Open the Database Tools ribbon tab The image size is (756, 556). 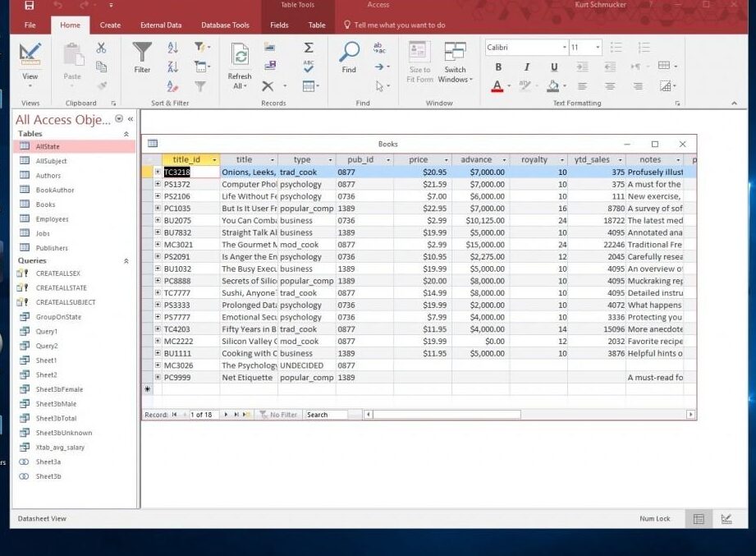click(225, 25)
